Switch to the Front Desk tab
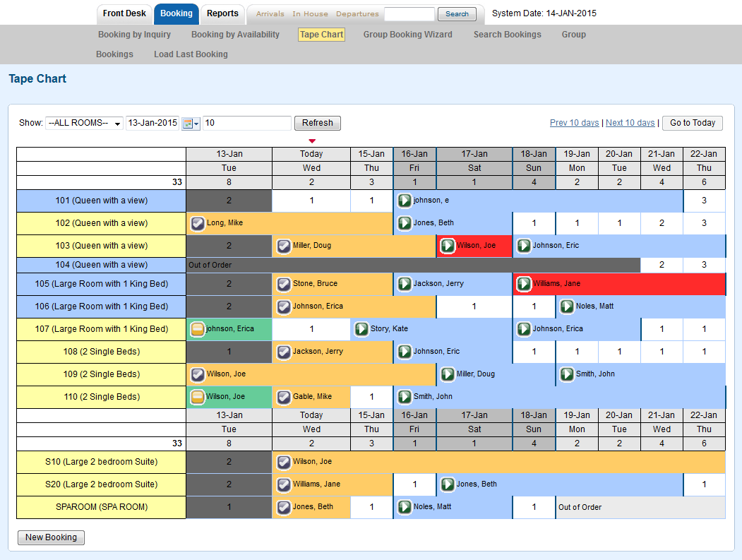The width and height of the screenshot is (742, 560). tap(124, 13)
